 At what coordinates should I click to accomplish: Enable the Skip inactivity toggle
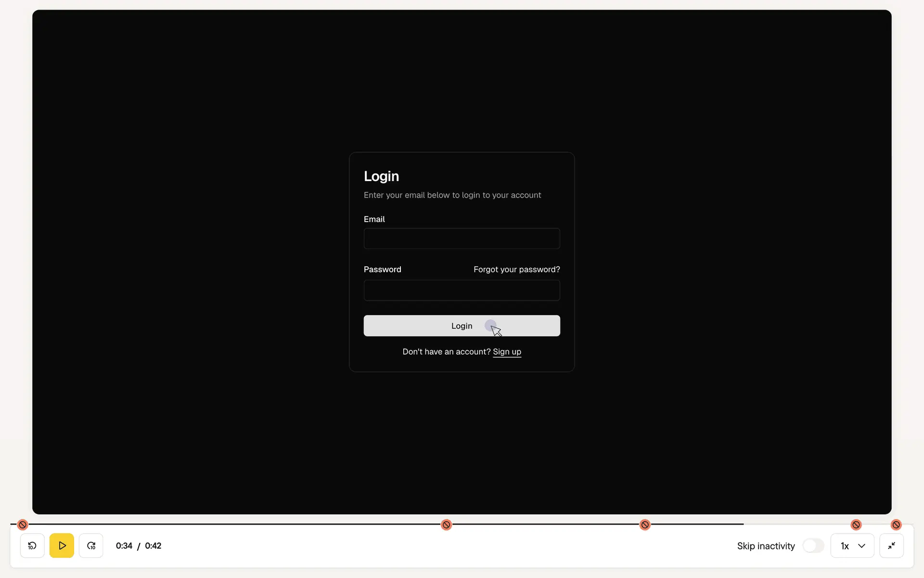point(813,546)
